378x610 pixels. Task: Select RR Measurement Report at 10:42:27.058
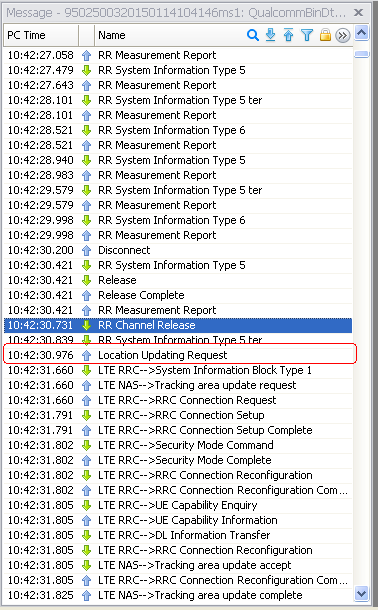[x=178, y=55]
